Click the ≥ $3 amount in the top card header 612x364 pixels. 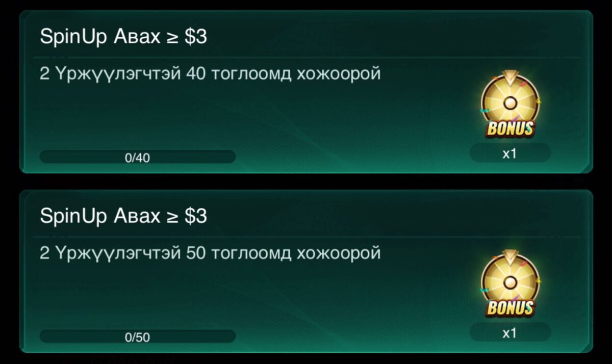point(187,37)
